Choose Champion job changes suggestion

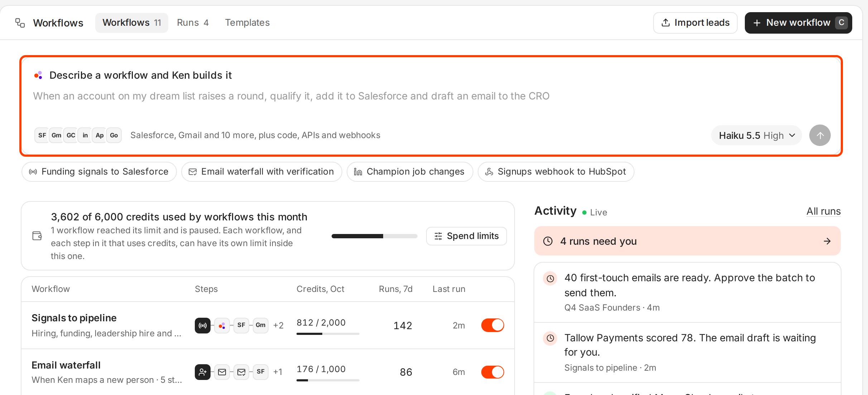(x=410, y=171)
